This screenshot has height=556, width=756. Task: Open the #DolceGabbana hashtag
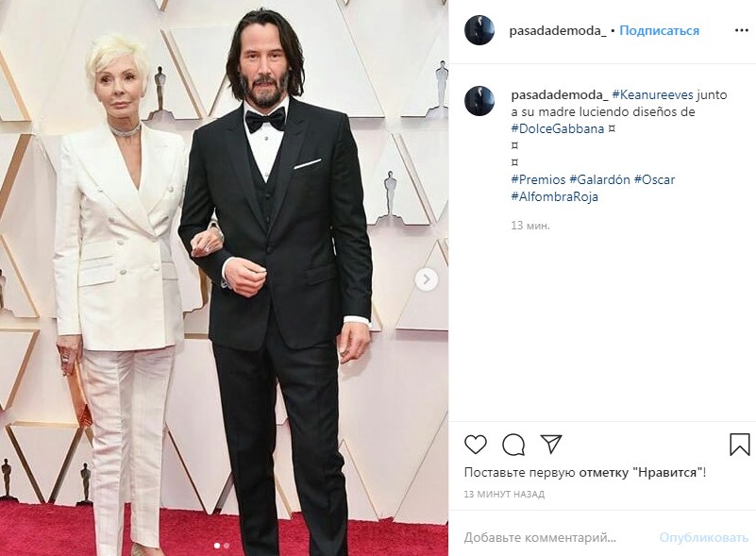coord(558,128)
